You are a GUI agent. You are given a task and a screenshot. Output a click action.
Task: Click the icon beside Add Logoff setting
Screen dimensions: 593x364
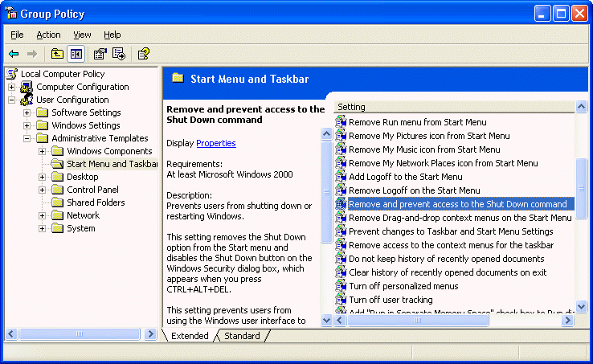coord(341,176)
